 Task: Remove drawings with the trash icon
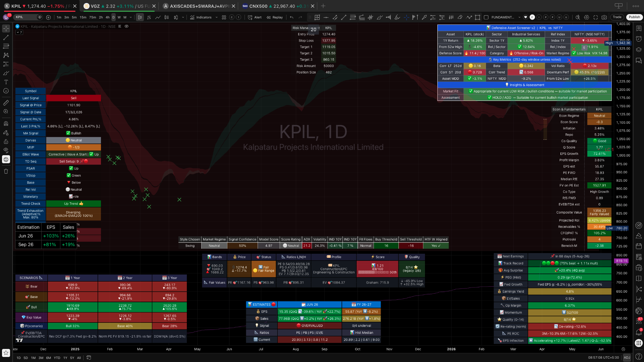tap(6, 171)
